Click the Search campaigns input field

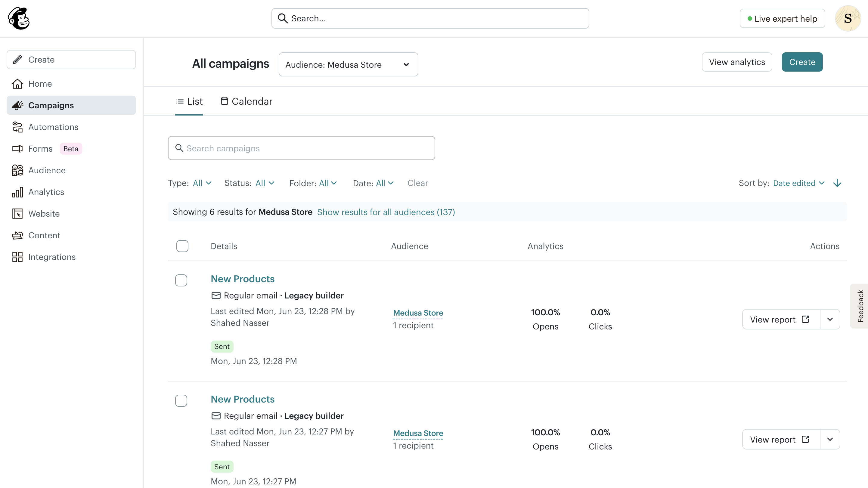pos(301,148)
